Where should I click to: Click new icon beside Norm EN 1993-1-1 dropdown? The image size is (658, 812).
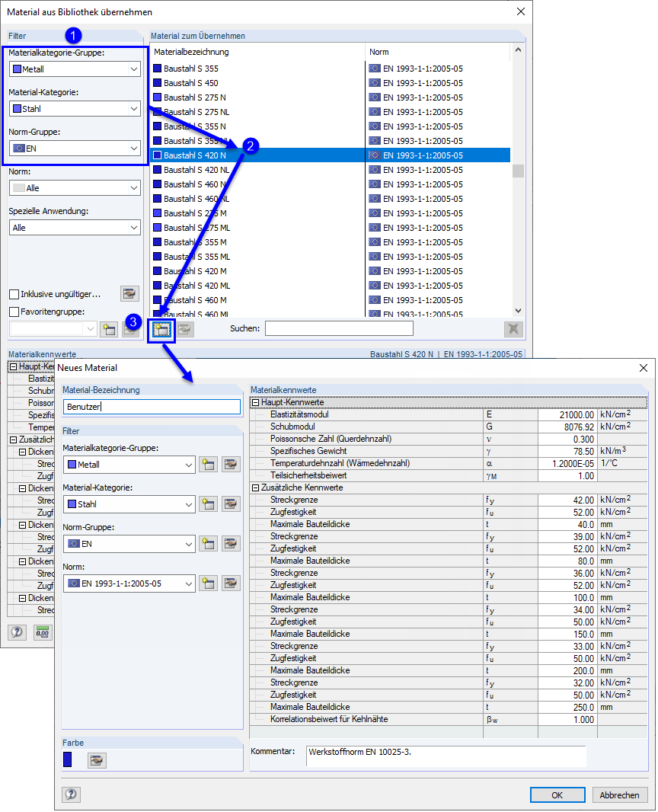[x=208, y=583]
